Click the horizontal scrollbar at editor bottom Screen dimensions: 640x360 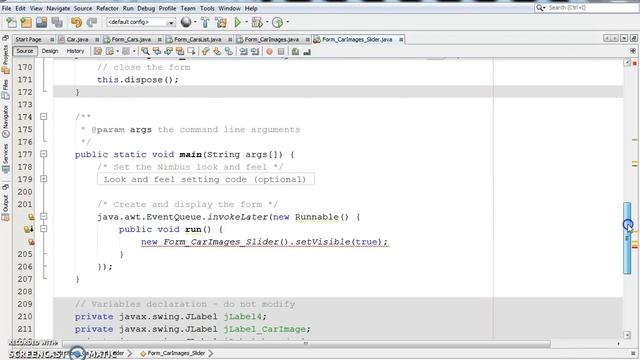click(x=306, y=344)
